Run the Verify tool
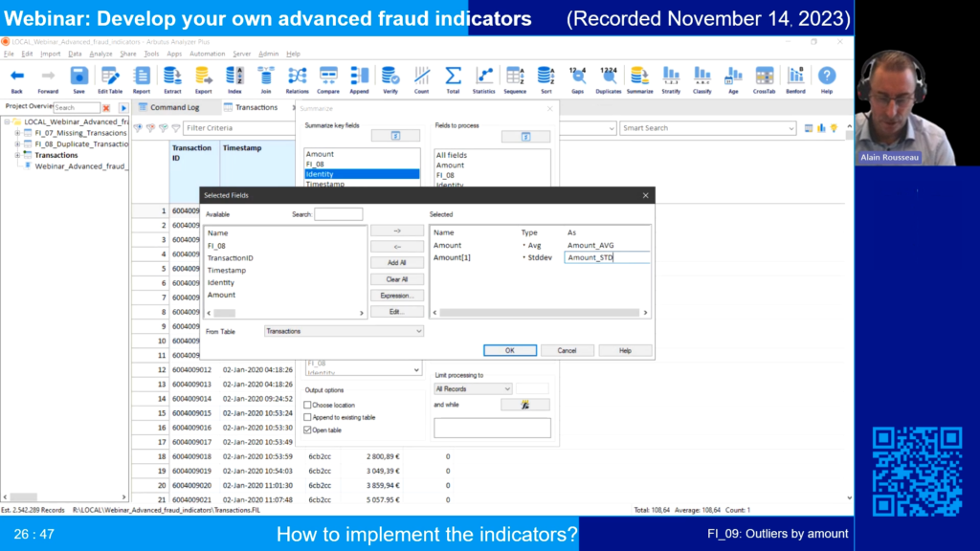This screenshot has height=551, width=980. [390, 80]
